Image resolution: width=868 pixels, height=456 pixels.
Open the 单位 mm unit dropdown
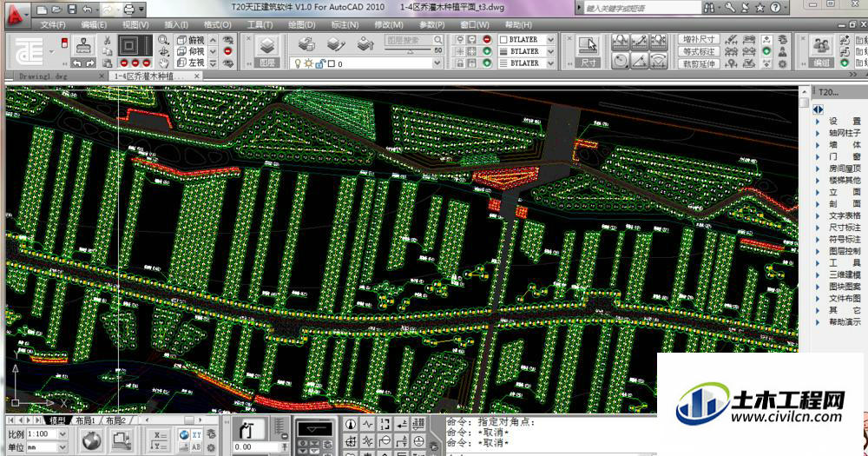(62, 447)
